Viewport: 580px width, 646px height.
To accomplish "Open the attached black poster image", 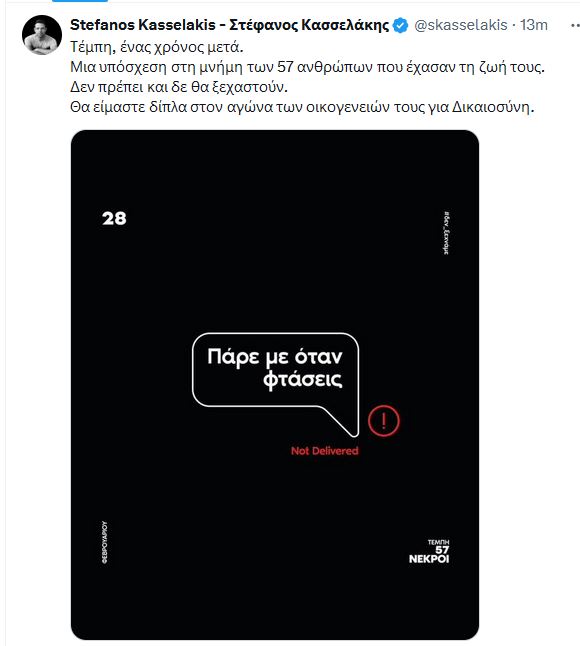I will tap(275, 385).
